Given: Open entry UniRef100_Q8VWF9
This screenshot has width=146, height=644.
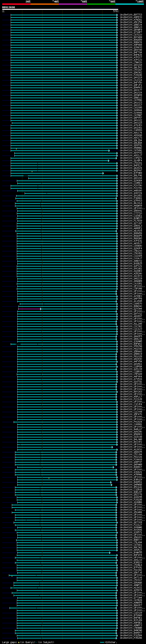Looking at the screenshot, I should pos(131,30).
